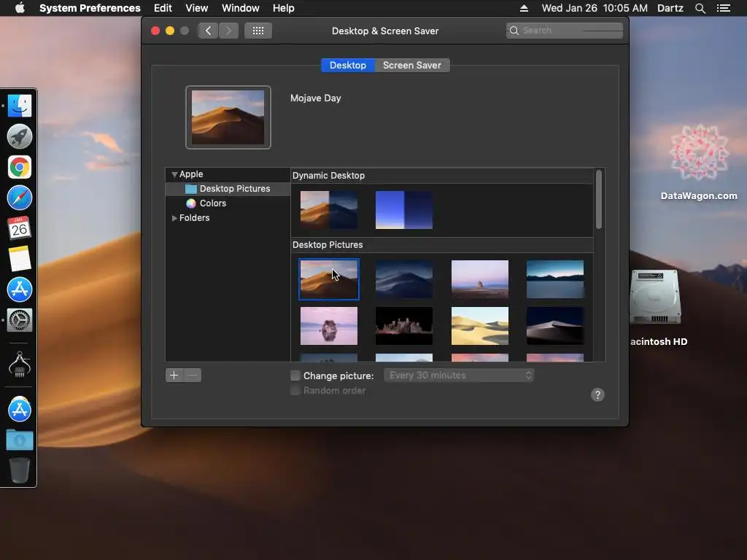Open Calendar showing 26 in Dock
This screenshot has width=747, height=560.
[x=20, y=228]
